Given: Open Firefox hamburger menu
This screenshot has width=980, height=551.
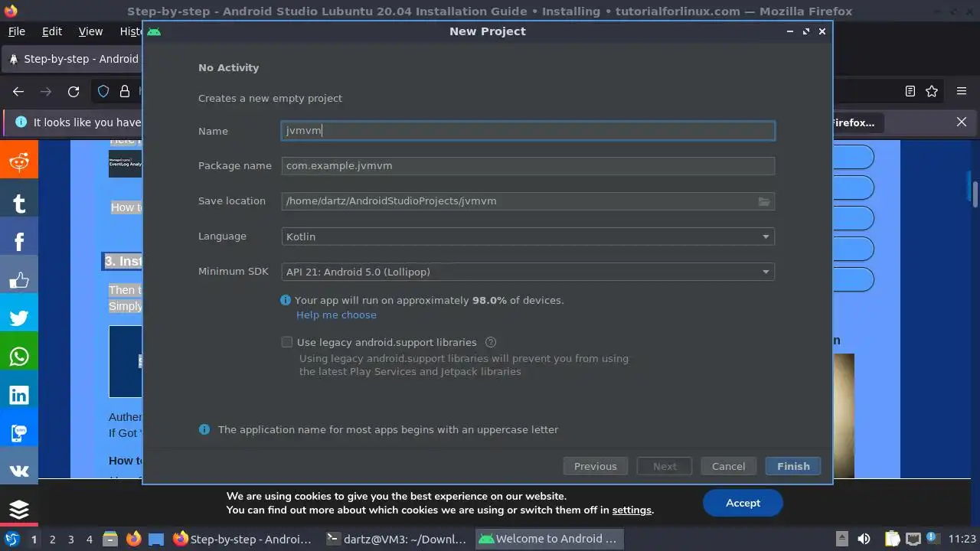Looking at the screenshot, I should point(962,92).
